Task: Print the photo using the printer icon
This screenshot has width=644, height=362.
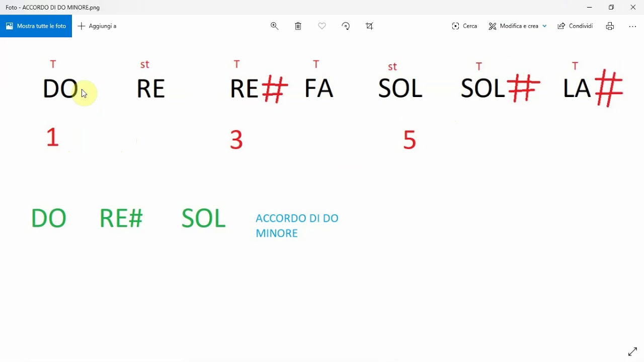Action: (610, 26)
